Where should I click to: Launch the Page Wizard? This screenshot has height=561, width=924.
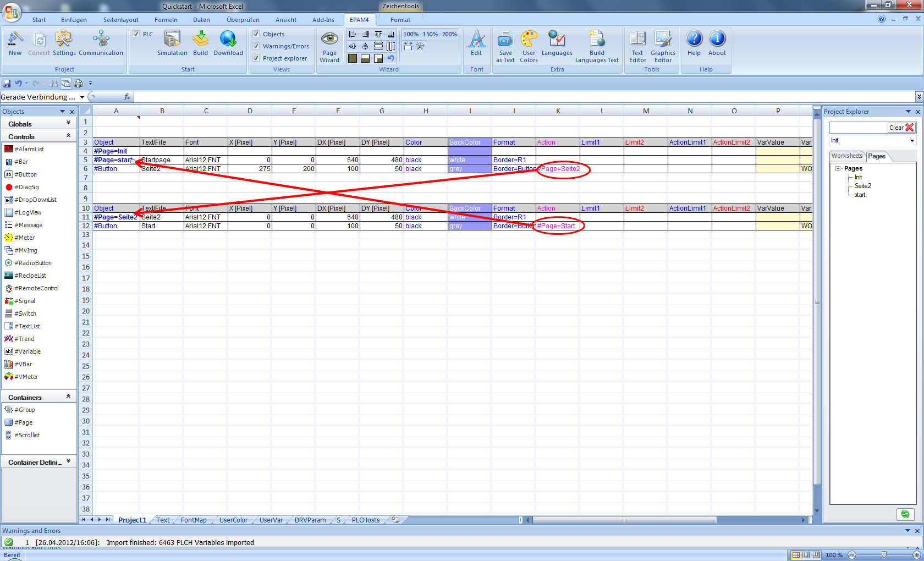click(329, 47)
